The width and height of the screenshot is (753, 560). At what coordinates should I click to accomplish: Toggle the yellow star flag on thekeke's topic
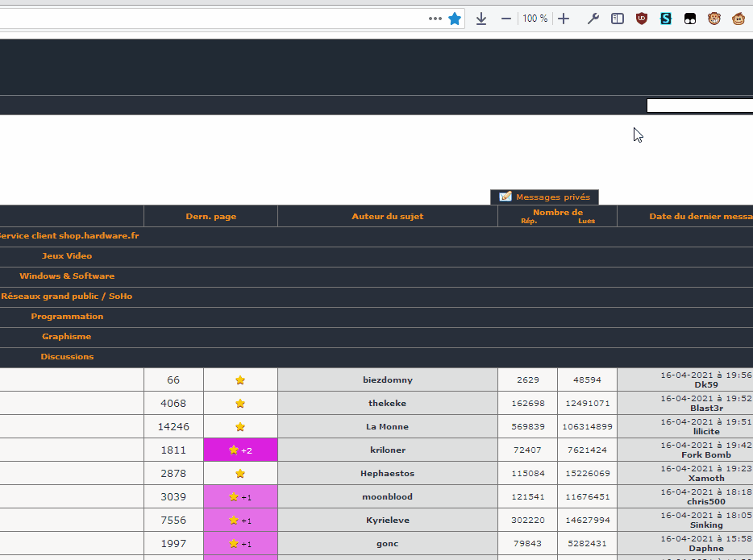pos(239,403)
